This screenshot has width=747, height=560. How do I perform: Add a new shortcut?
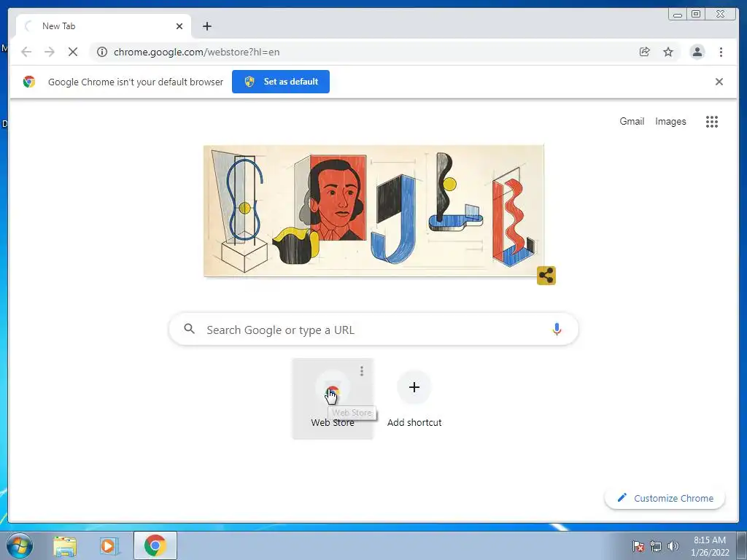(x=414, y=399)
